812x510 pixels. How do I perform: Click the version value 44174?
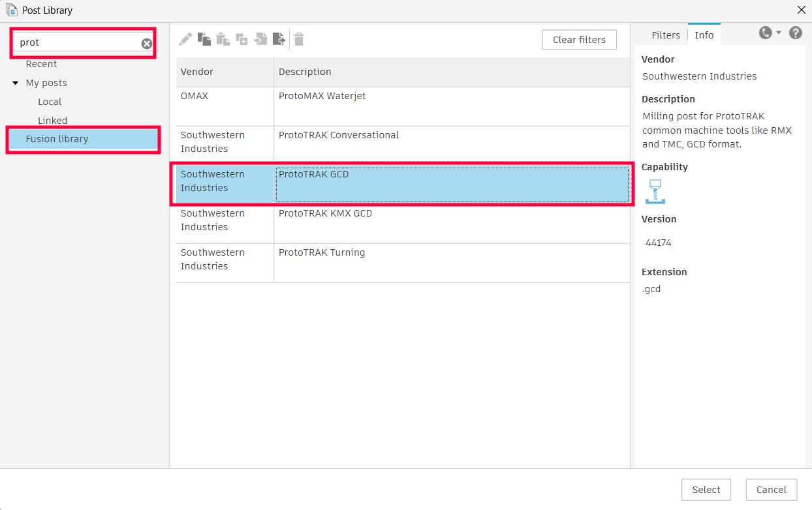point(658,243)
